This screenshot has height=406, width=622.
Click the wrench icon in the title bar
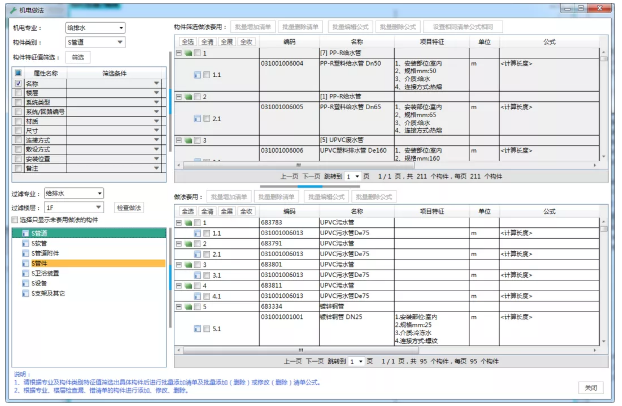(13, 10)
